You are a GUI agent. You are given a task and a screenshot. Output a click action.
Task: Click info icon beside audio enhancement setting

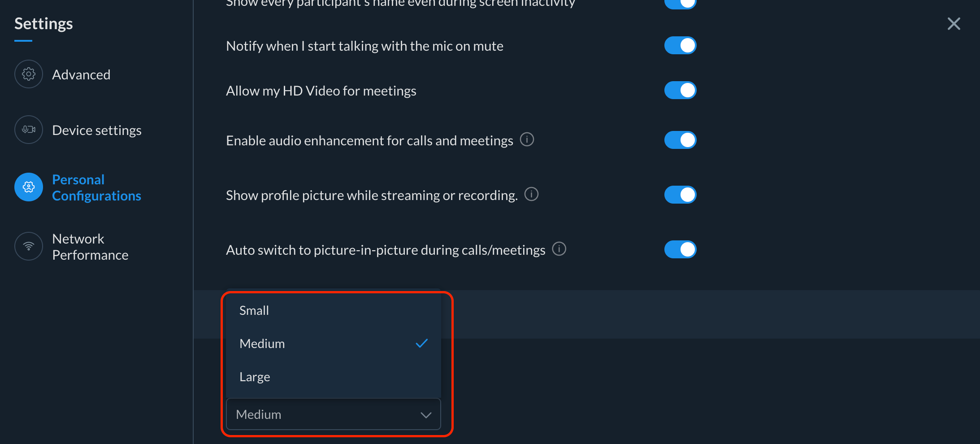(527, 139)
